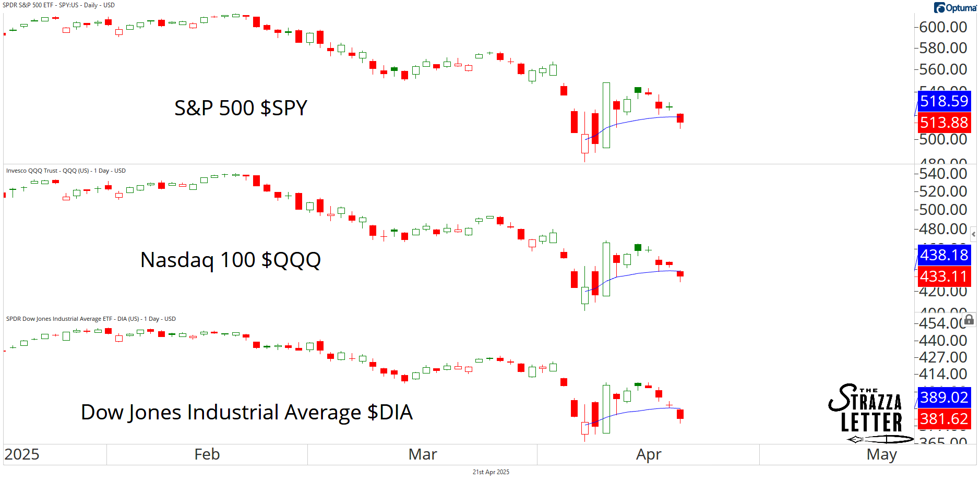
Task: Click the Optuma logo in the corner
Action: 955,8
